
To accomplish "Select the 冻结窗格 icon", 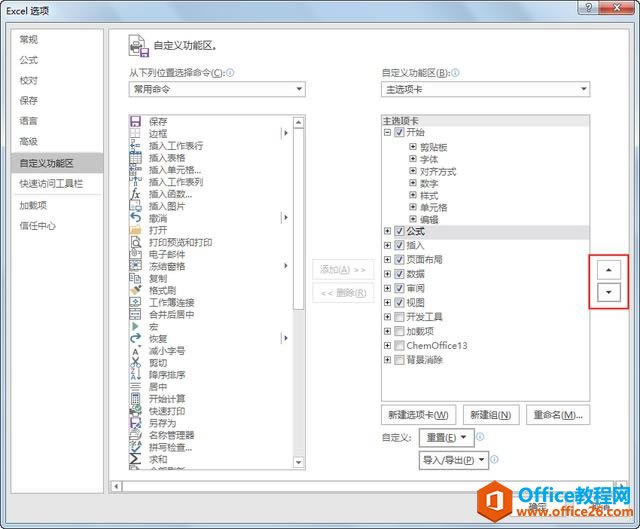I will point(135,266).
